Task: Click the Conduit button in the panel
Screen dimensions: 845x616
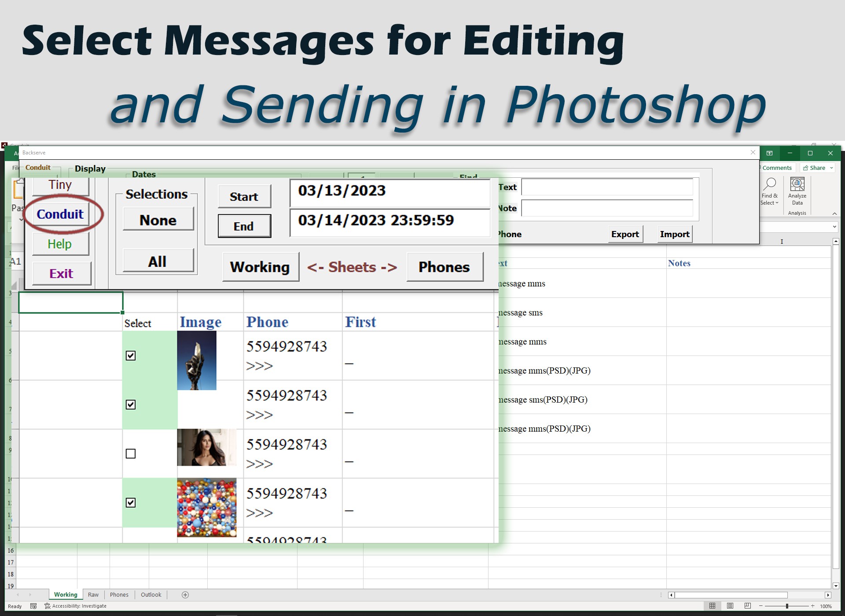Action: tap(60, 214)
